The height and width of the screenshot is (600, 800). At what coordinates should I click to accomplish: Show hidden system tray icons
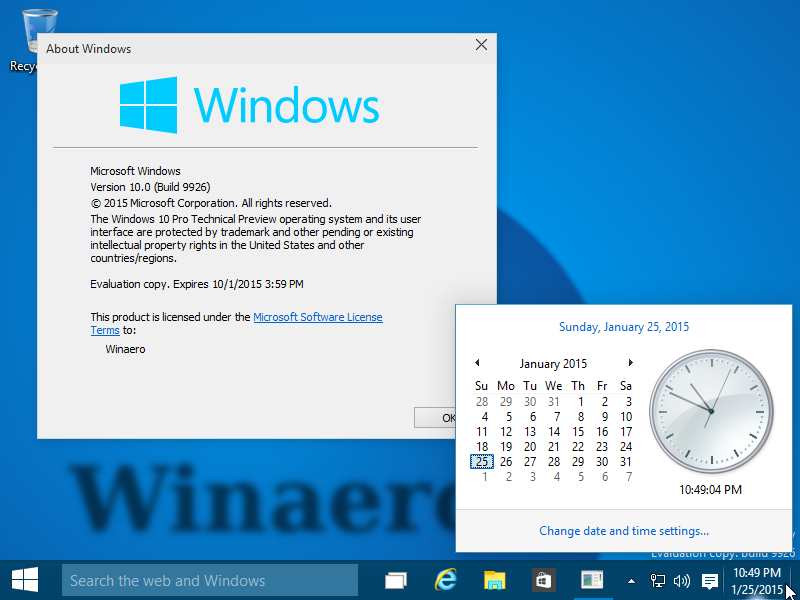pyautogui.click(x=631, y=581)
